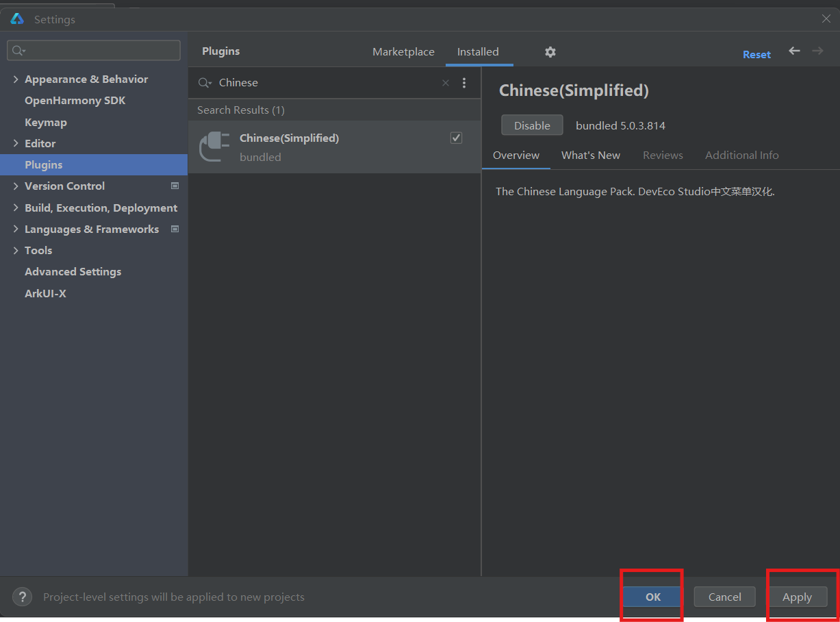The height and width of the screenshot is (622, 840).
Task: Click the Languages & Frameworks project-level icon
Action: (175, 229)
